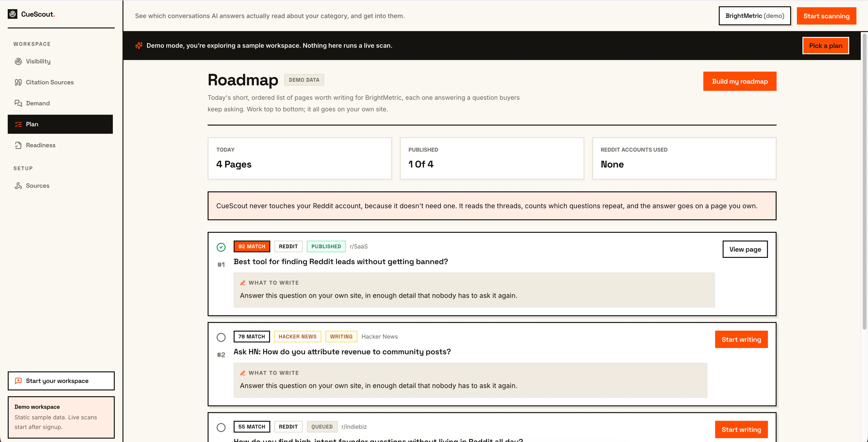The height and width of the screenshot is (442, 868).
Task: Click the Reddit Accounts Used None card
Action: pyautogui.click(x=684, y=158)
